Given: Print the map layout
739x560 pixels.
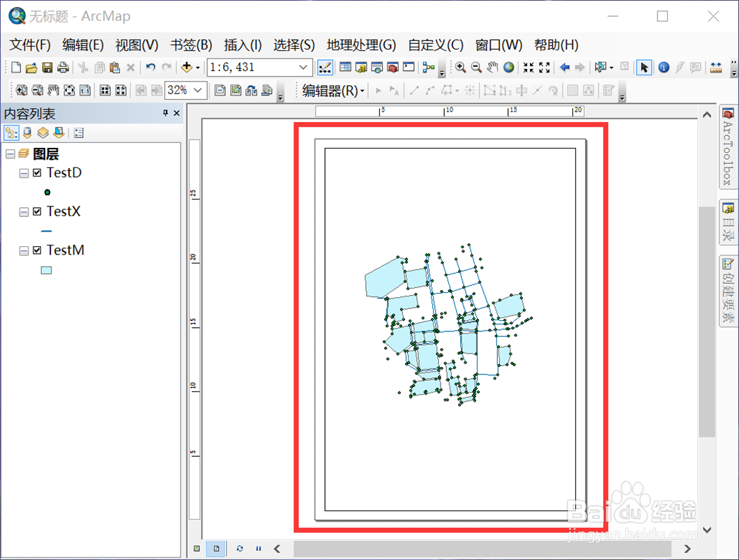Looking at the screenshot, I should 63,68.
